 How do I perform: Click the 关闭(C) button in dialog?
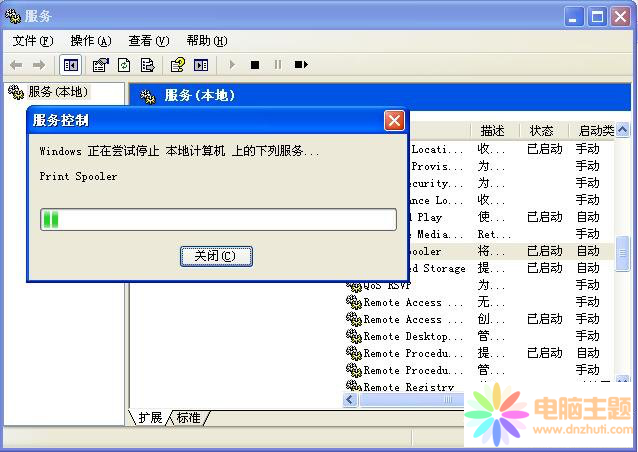click(x=216, y=256)
